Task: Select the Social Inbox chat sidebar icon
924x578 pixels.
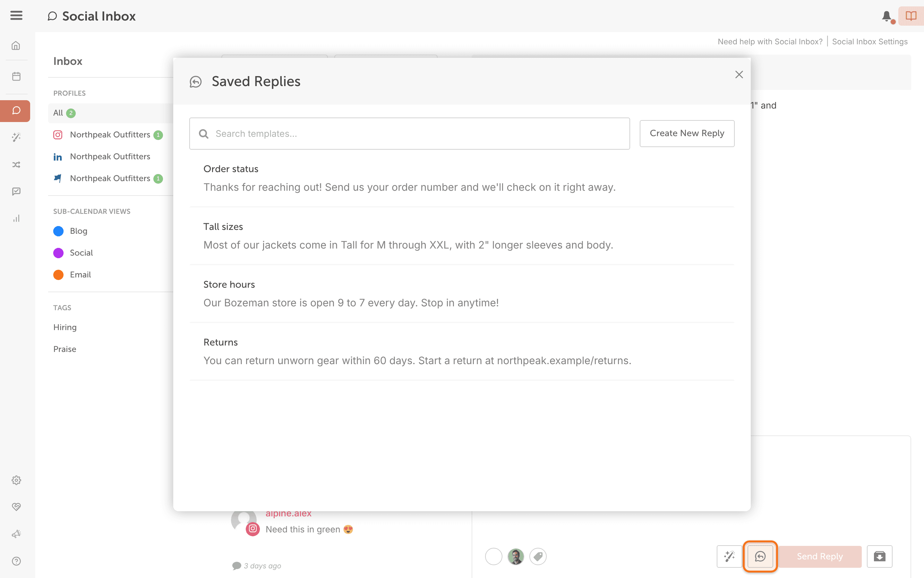Action: click(15, 111)
